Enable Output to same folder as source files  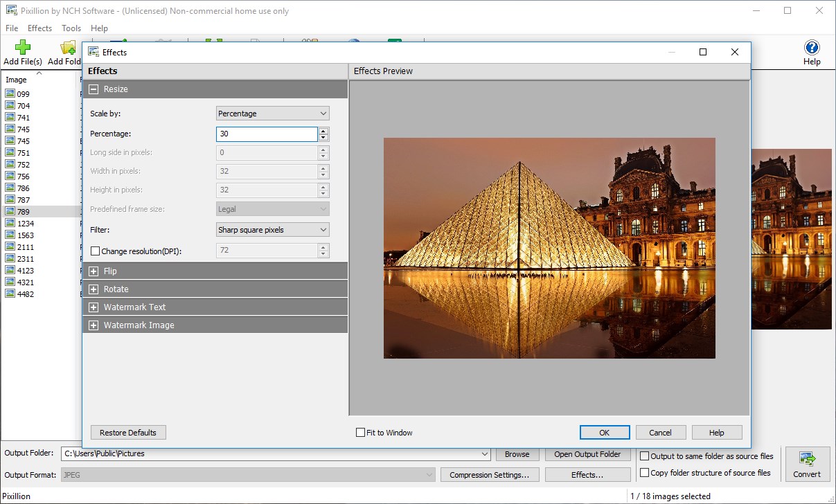point(644,456)
